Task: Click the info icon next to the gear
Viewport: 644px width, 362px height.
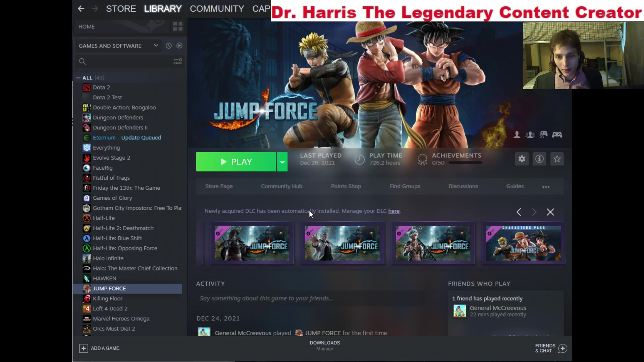Action: coord(539,159)
